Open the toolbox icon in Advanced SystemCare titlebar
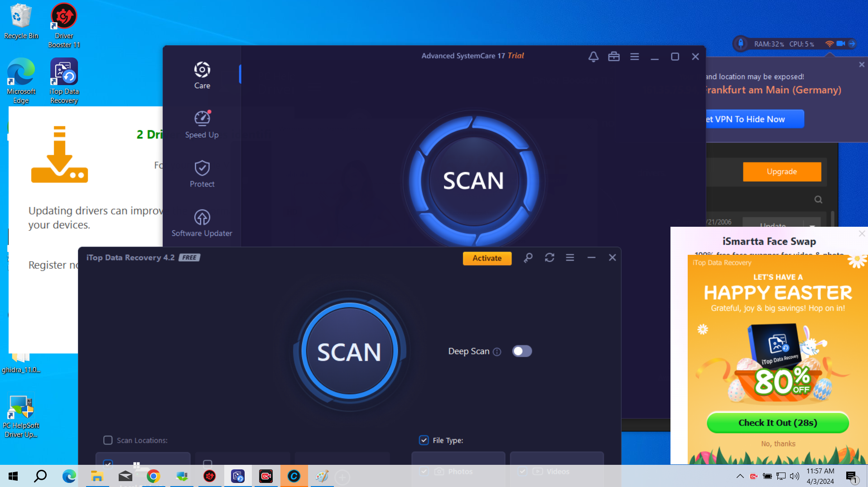 pos(614,57)
